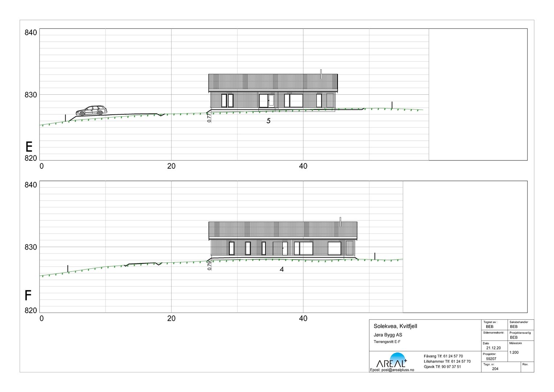Click the Solekvea, Kvitfjell project title
Viewport: 554px width, 392px height.
tap(395, 326)
